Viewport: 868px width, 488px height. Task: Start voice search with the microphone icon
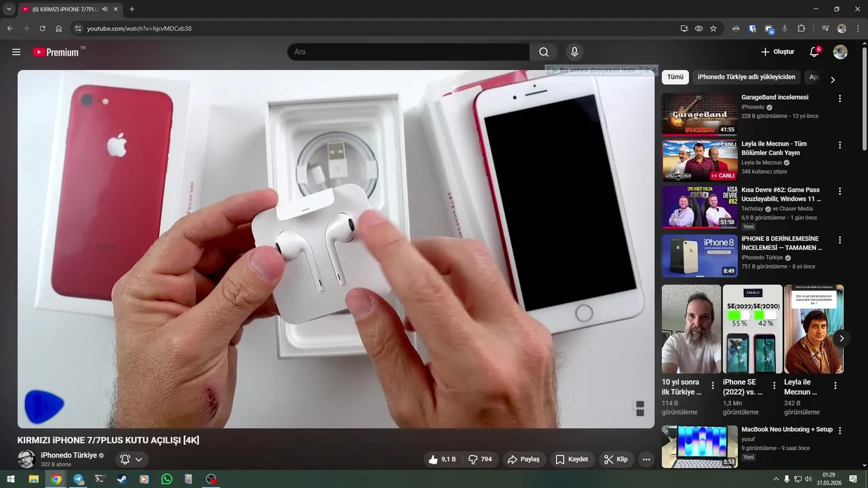pyautogui.click(x=574, y=52)
